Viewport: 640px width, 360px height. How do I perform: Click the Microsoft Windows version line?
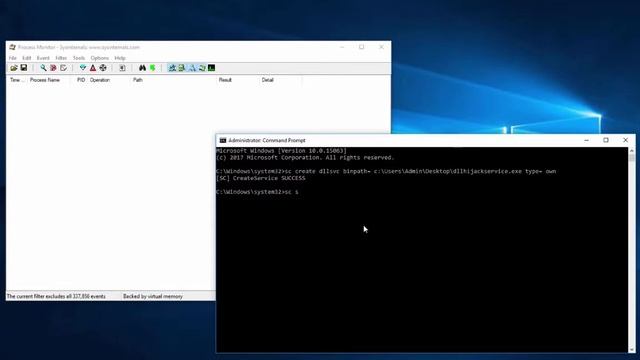click(x=281, y=151)
